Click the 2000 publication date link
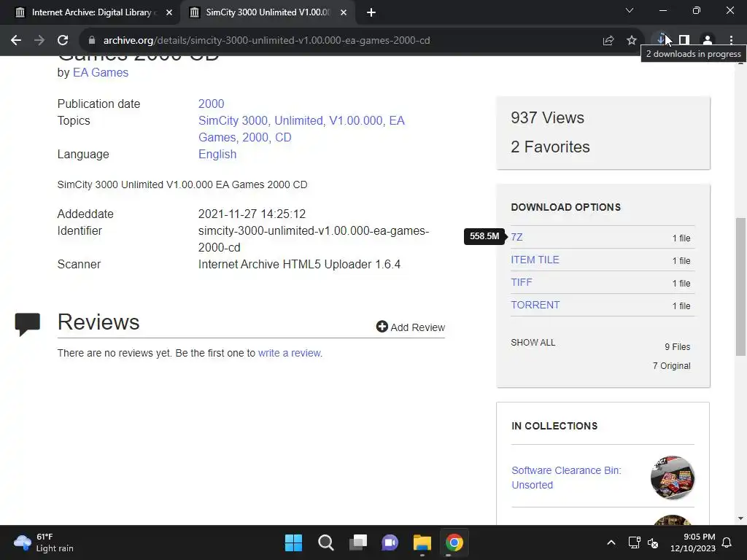 [x=211, y=104]
